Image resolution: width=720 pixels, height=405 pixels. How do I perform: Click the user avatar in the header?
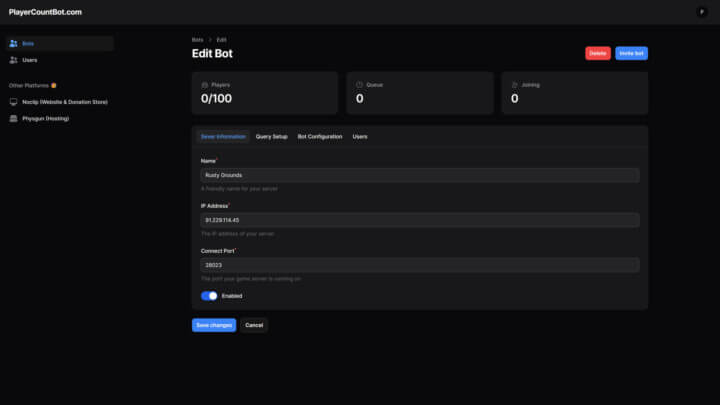pyautogui.click(x=702, y=12)
